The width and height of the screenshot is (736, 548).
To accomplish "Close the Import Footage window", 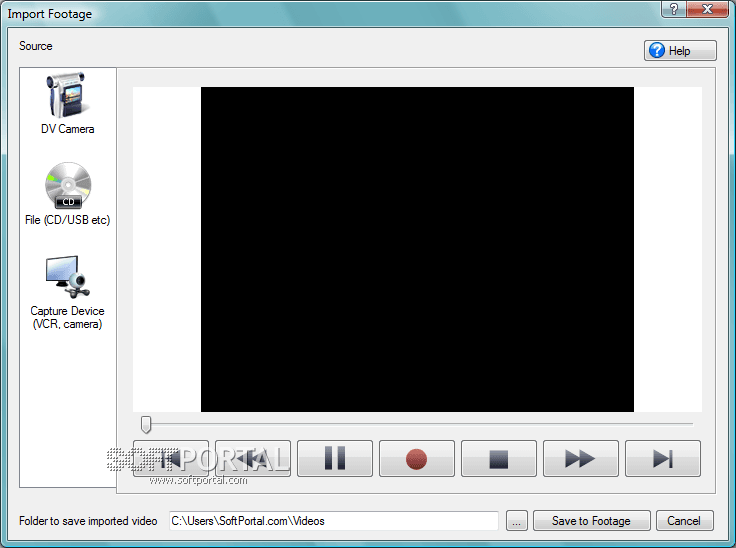I will (x=708, y=9).
